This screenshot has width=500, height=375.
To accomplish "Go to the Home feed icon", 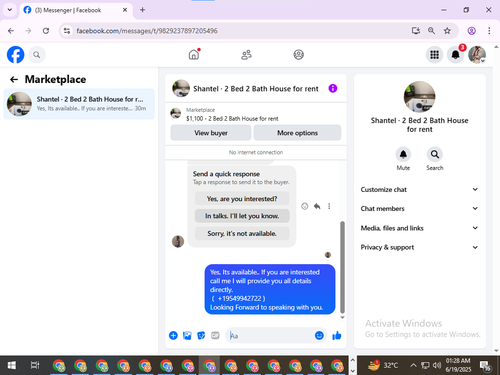I will pyautogui.click(x=194, y=54).
